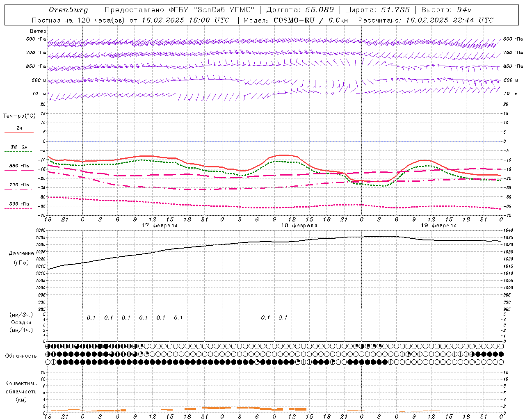Click the "Модель COSMO-RU / 6.6км" label
The width and height of the screenshot is (525, 420).
pos(295,20)
